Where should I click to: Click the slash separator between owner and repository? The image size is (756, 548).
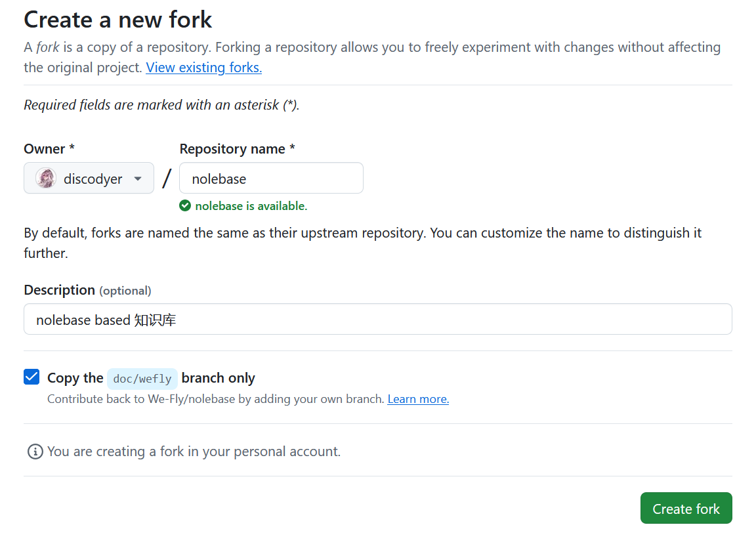[x=167, y=179]
